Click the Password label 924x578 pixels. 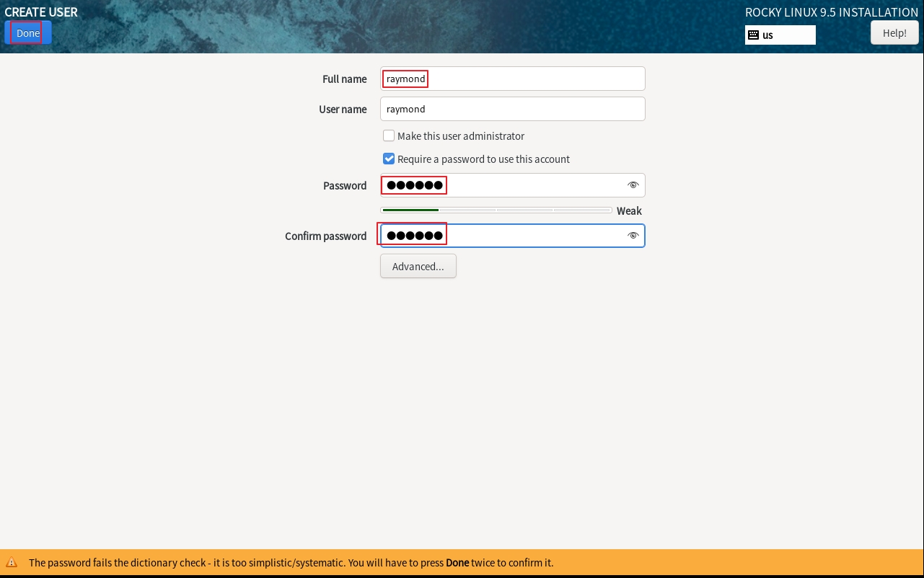pos(345,186)
